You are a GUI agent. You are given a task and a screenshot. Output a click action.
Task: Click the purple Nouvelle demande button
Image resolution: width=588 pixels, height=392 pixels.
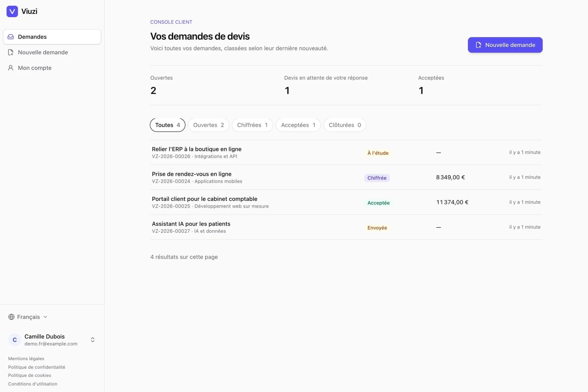[505, 45]
